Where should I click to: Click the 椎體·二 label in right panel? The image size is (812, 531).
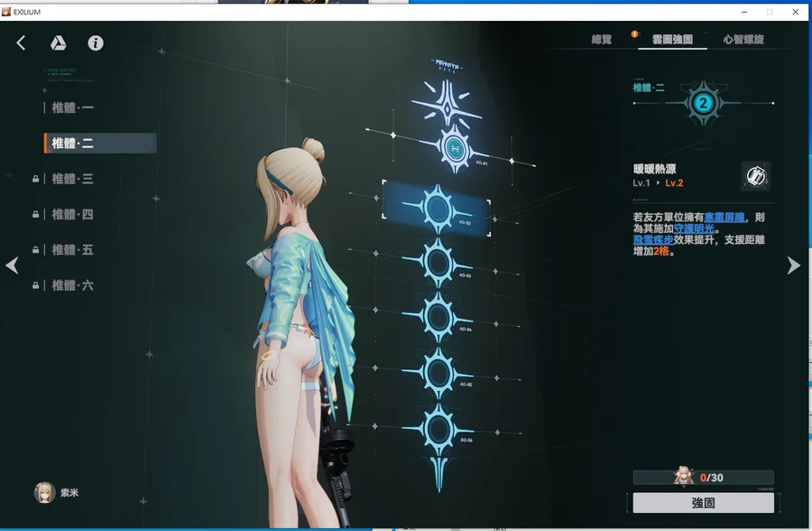[x=649, y=88]
